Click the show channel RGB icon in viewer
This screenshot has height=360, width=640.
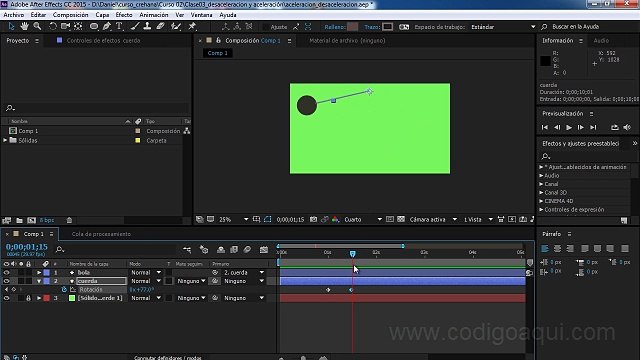pyautogui.click(x=336, y=220)
